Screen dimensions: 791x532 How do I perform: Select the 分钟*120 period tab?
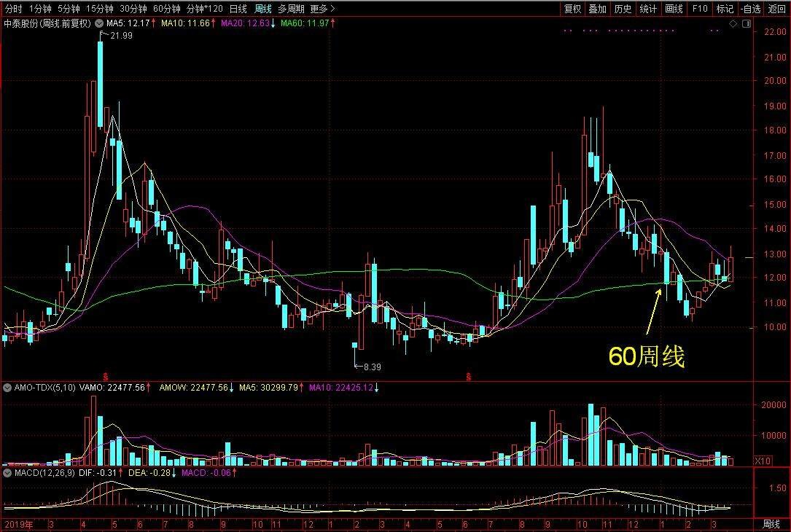click(204, 9)
